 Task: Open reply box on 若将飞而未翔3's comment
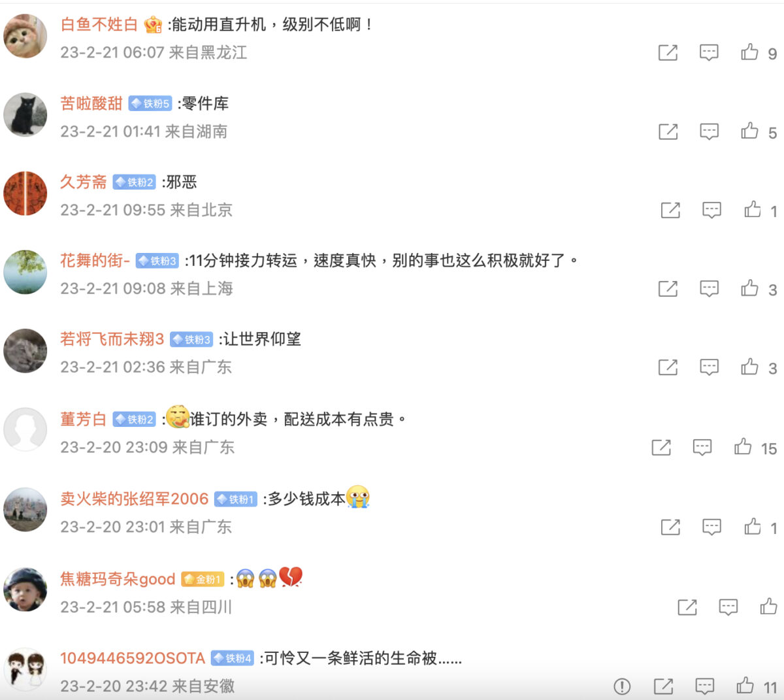click(x=709, y=367)
